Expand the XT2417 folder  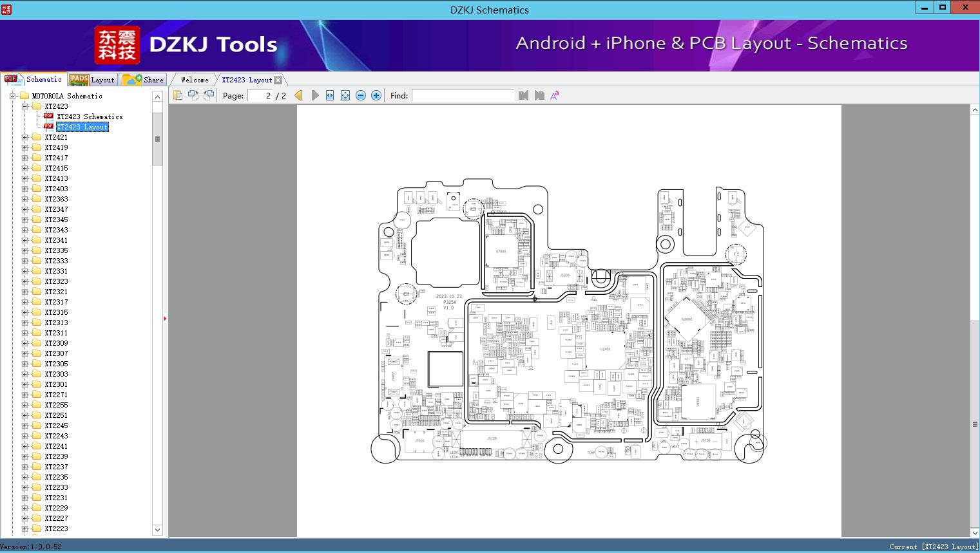(24, 158)
